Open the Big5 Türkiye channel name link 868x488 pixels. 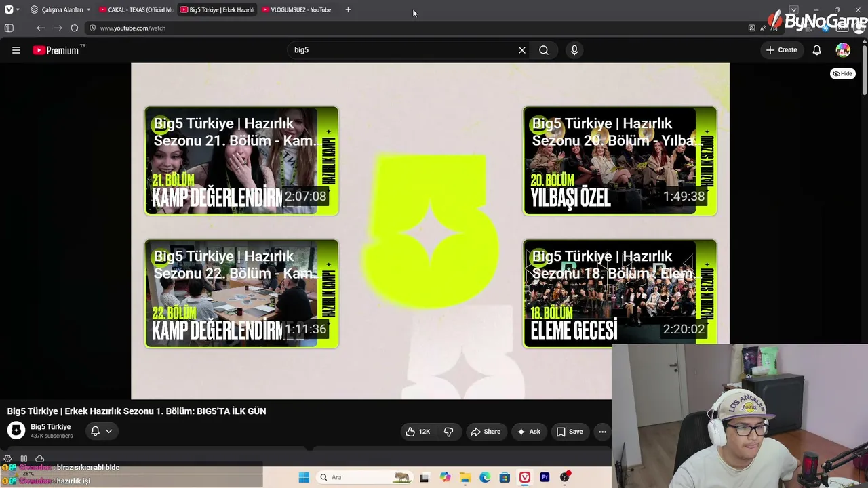click(x=51, y=427)
